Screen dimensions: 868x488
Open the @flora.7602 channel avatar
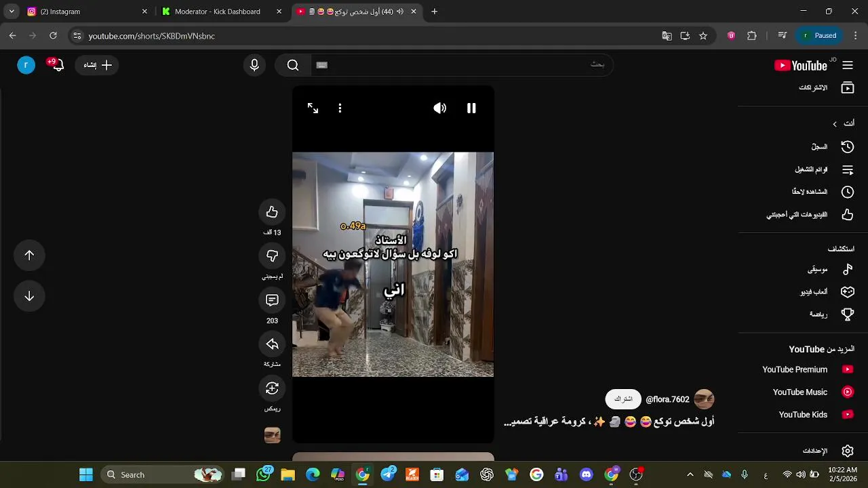click(704, 399)
